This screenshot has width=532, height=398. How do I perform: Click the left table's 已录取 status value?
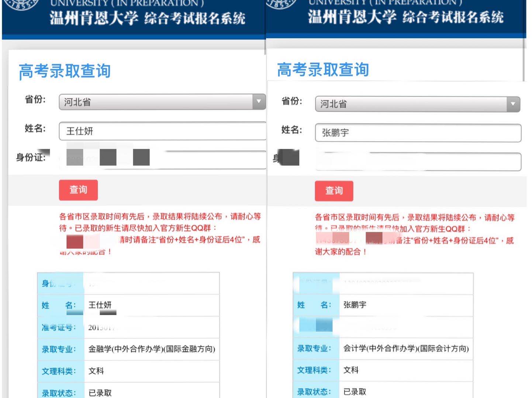point(100,393)
